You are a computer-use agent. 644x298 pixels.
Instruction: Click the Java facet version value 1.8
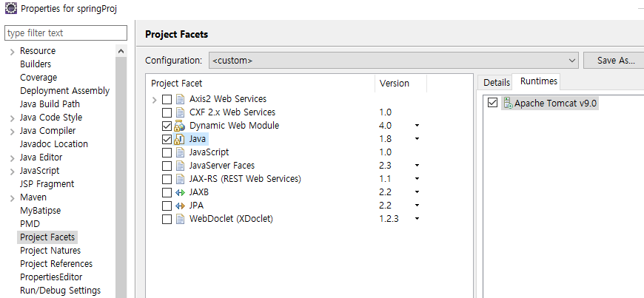pos(386,139)
